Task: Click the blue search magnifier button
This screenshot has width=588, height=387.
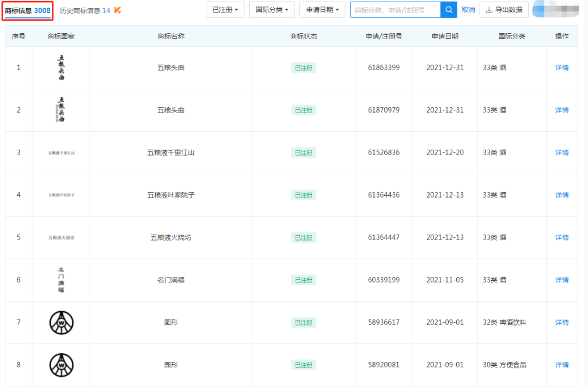Action: 449,10
